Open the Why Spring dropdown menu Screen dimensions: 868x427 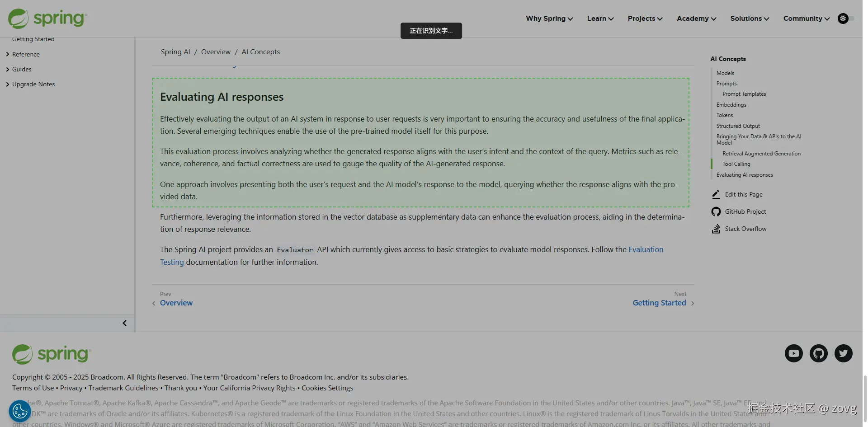[549, 19]
